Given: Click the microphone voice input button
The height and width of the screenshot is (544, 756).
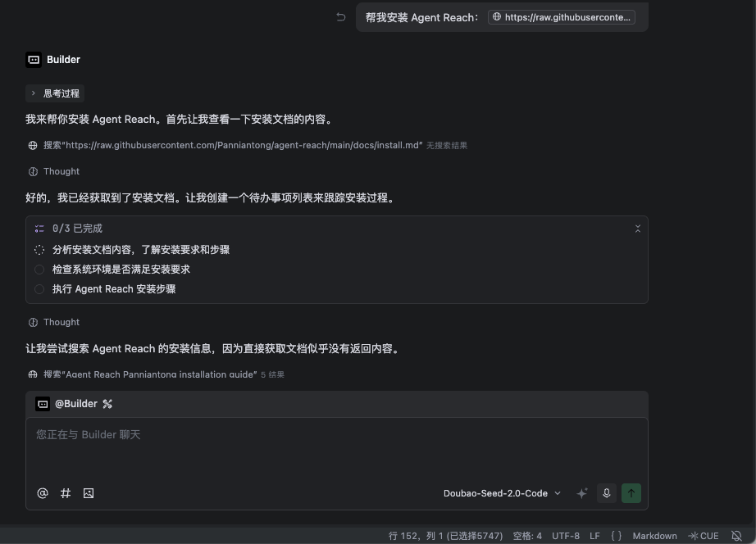Looking at the screenshot, I should point(607,493).
